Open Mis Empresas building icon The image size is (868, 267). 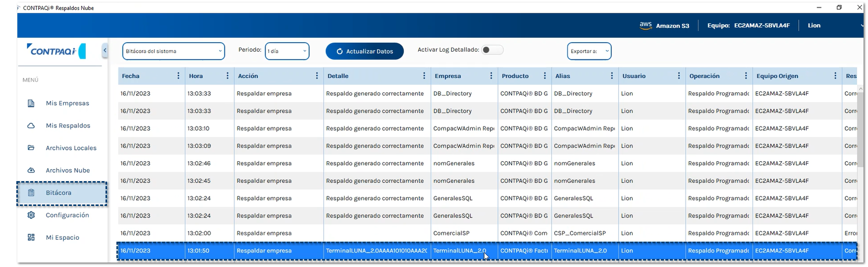click(31, 103)
